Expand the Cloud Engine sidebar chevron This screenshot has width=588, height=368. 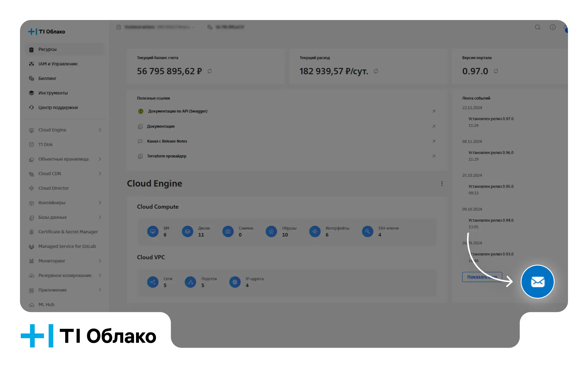pos(100,130)
